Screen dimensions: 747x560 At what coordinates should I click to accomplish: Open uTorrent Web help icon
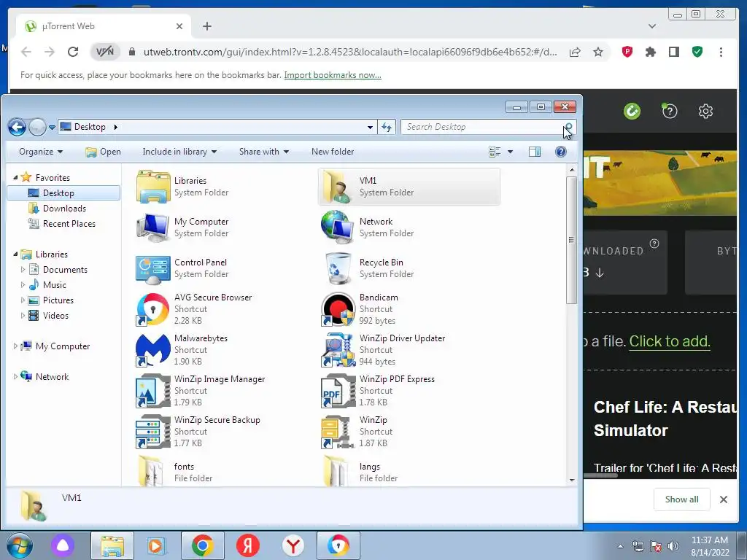point(670,112)
